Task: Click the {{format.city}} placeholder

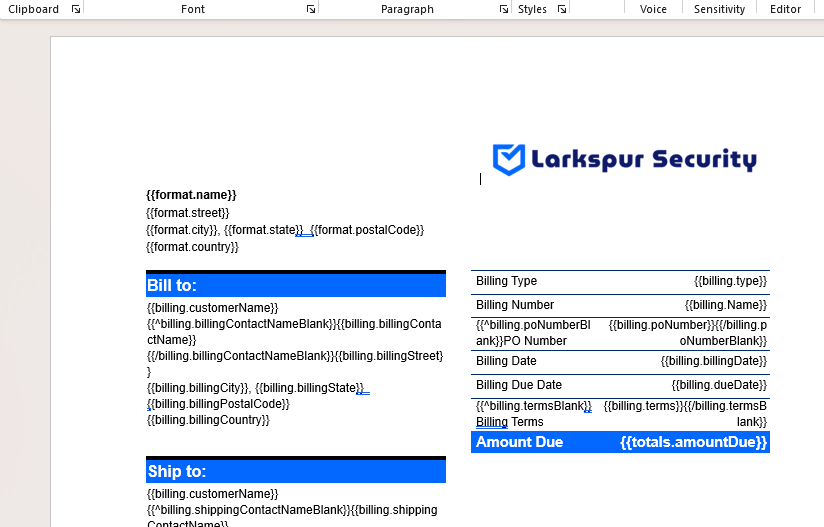Action: 182,230
